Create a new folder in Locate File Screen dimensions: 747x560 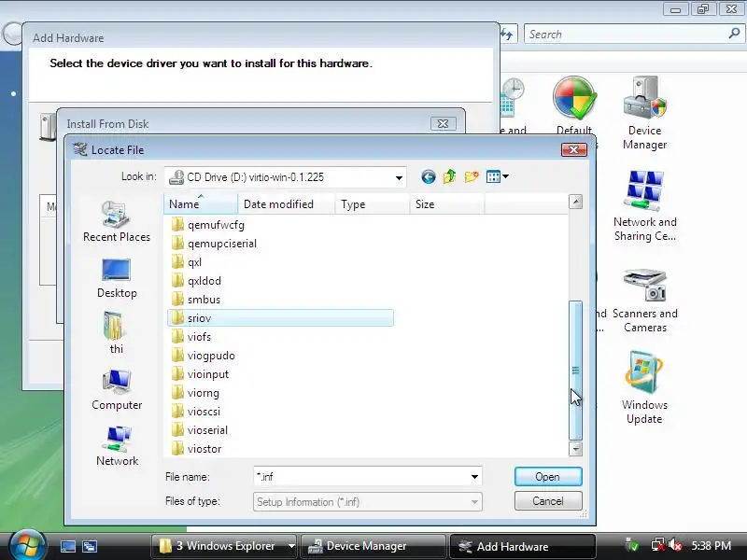coord(472,177)
